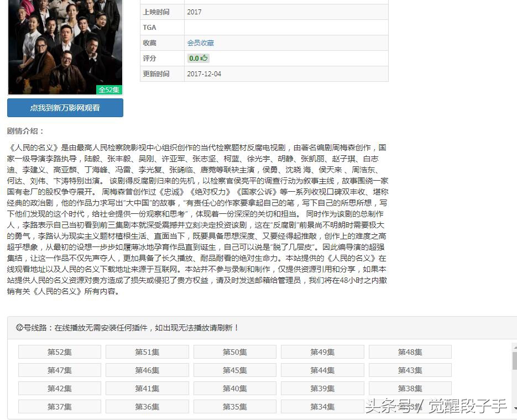Play episode 第51集
Image resolution: width=517 pixels, height=420 pixels.
tap(147, 351)
